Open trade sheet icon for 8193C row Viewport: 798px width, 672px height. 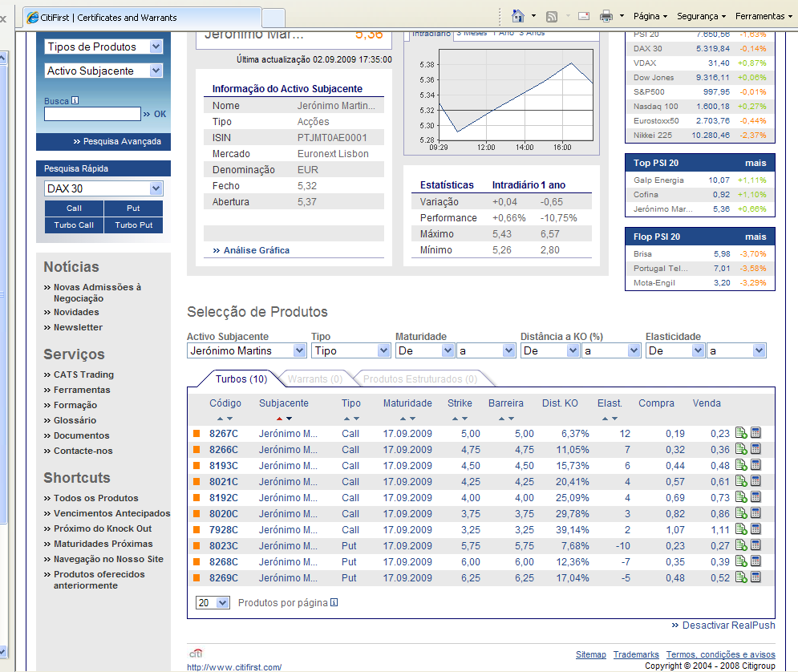[x=741, y=465]
